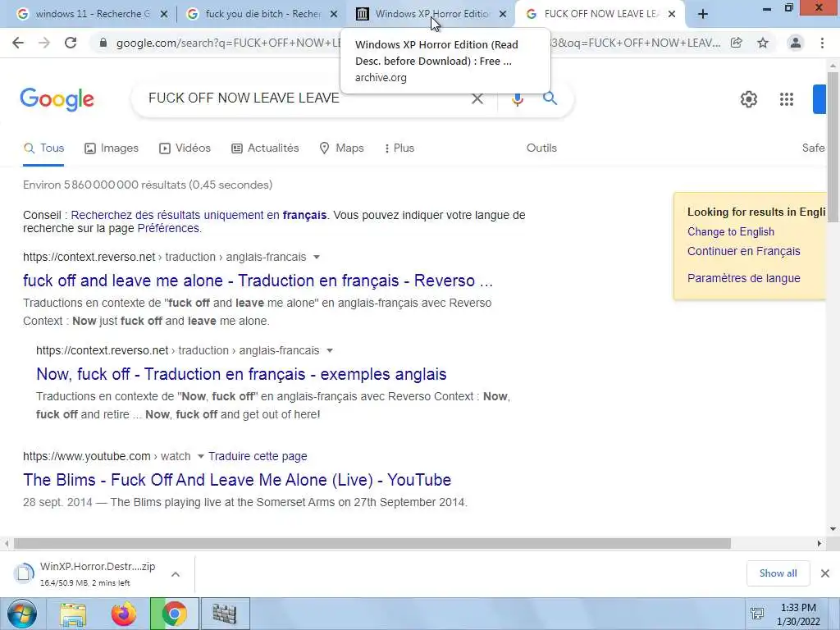Bookmark this page with star icon
The width and height of the screenshot is (840, 630).
763,43
